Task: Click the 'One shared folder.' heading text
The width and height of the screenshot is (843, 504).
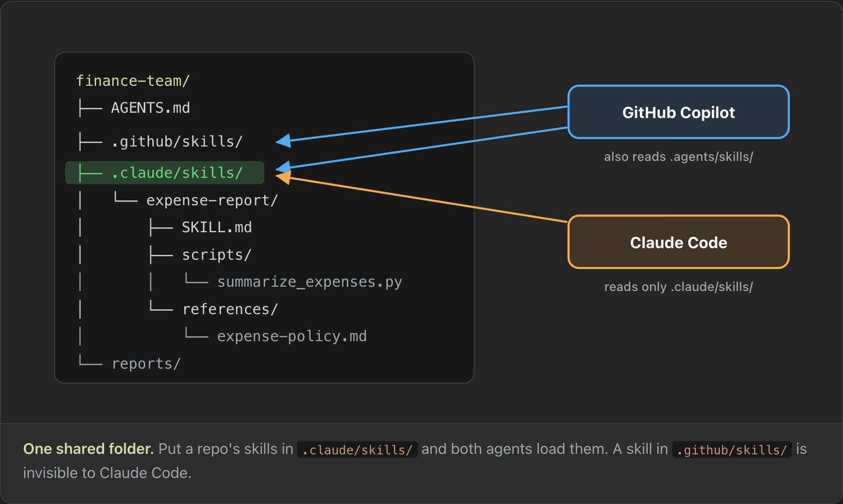Action: click(88, 449)
